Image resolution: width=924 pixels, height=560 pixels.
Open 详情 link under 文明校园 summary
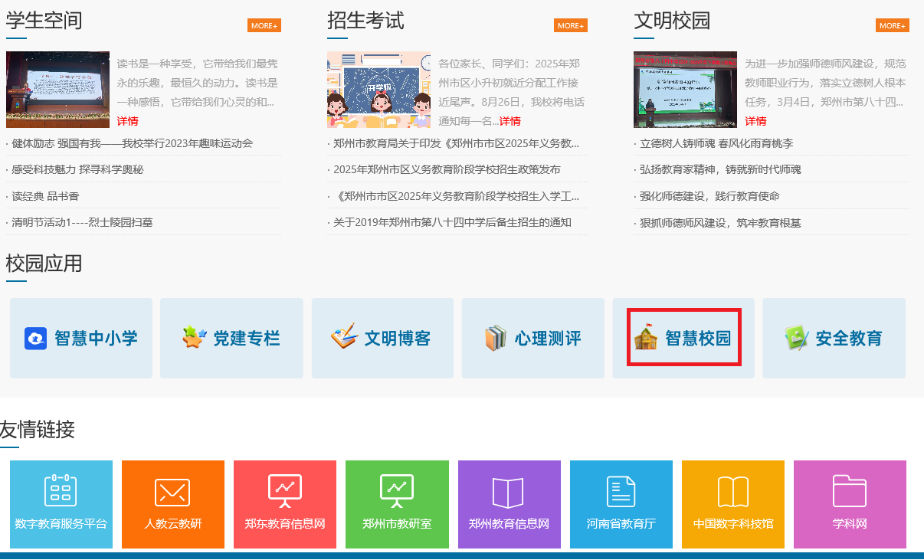pyautogui.click(x=755, y=121)
